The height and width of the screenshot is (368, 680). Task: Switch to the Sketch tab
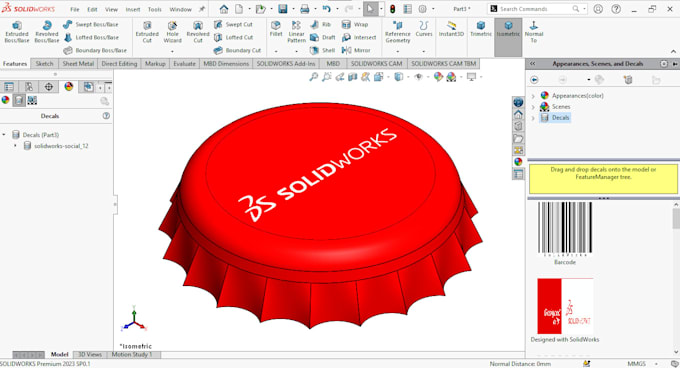tap(44, 64)
